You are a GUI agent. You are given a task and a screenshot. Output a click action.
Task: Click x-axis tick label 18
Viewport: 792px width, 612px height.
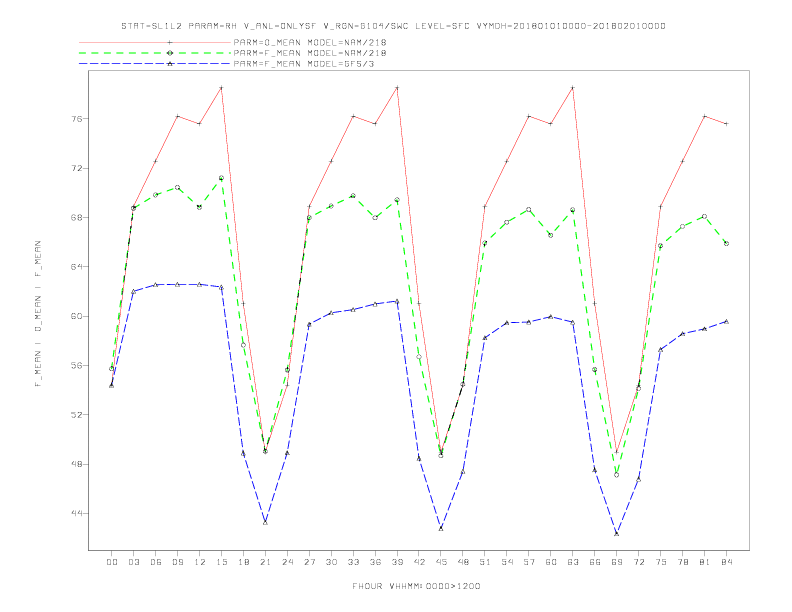coord(243,562)
